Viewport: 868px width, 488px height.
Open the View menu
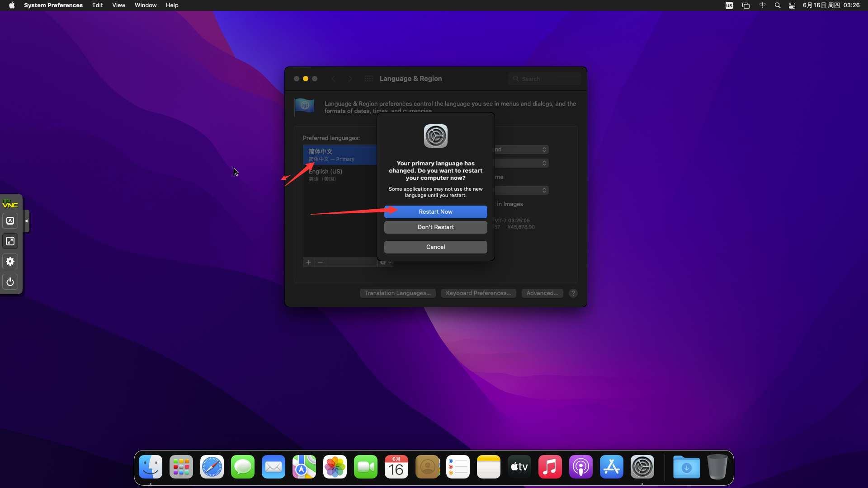(119, 5)
